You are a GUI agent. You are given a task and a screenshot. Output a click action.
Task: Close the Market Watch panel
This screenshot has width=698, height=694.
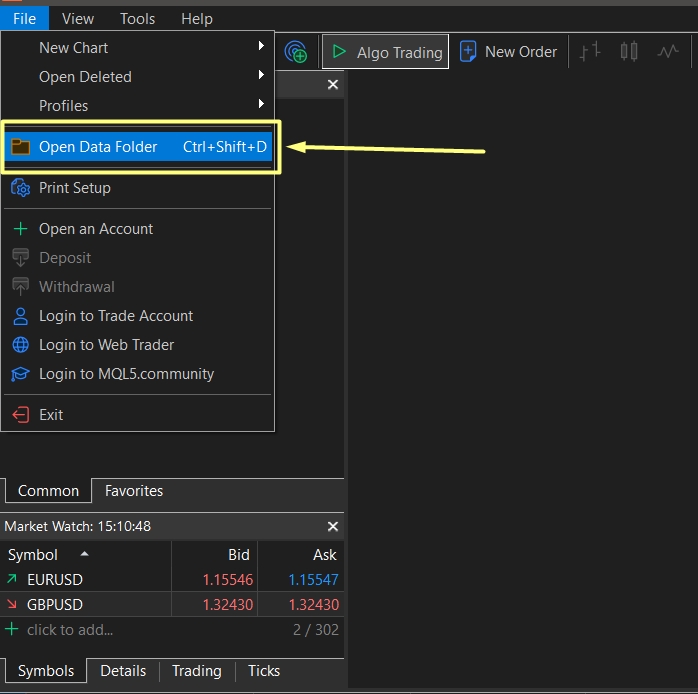click(x=333, y=526)
